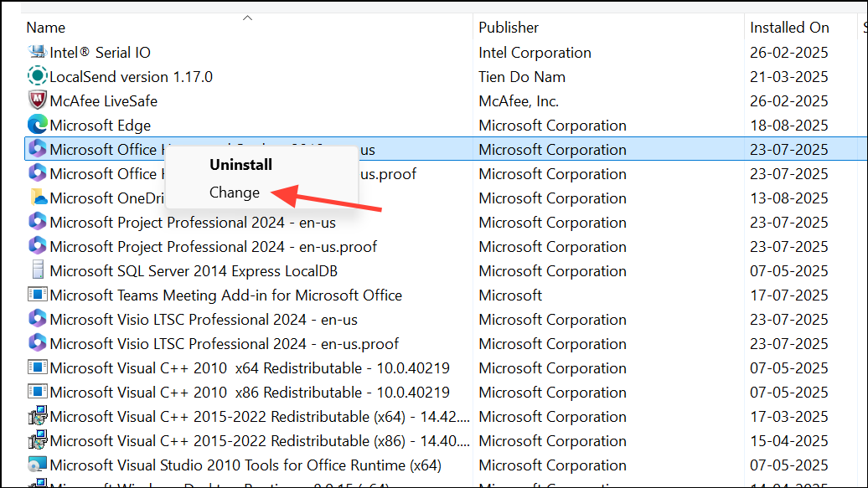Click install date 18-08-2025
Screen dimensions: 868x488
(x=789, y=125)
